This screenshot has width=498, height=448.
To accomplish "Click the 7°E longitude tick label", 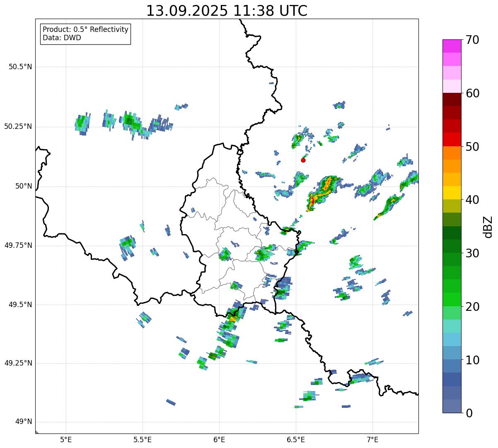I will click(373, 439).
